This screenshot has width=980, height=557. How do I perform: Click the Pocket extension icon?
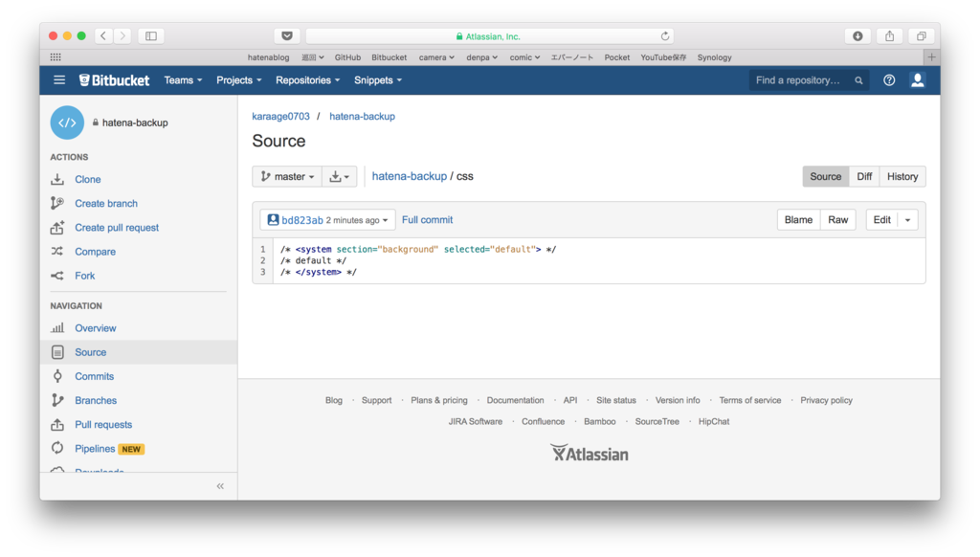point(287,36)
